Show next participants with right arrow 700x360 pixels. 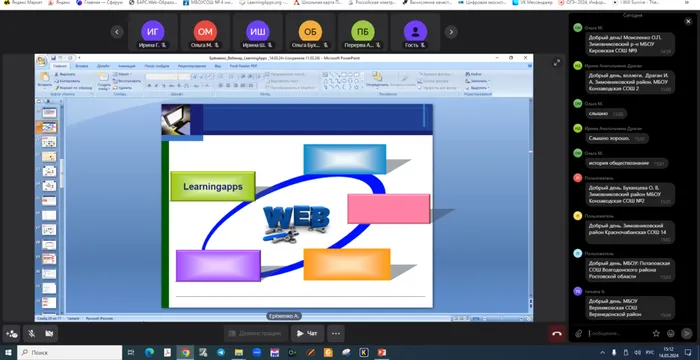(451, 32)
